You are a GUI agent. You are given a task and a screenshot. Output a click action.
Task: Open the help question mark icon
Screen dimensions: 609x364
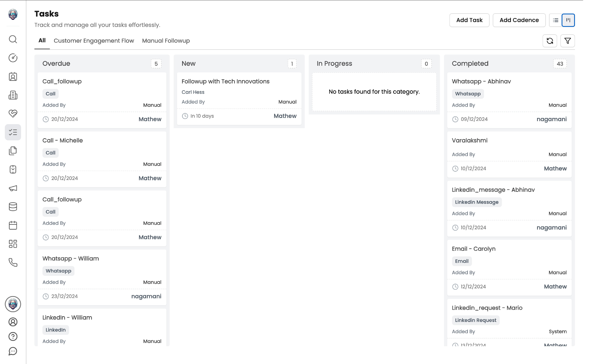click(x=13, y=337)
